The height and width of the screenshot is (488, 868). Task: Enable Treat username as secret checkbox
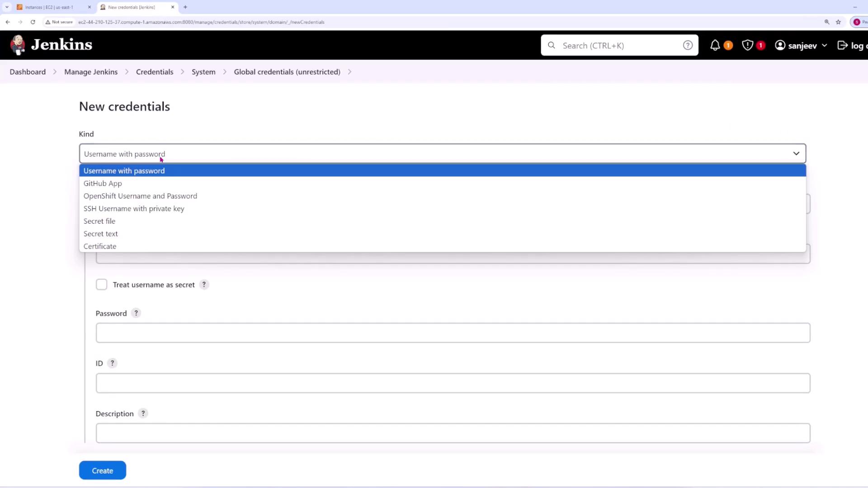coord(102,285)
